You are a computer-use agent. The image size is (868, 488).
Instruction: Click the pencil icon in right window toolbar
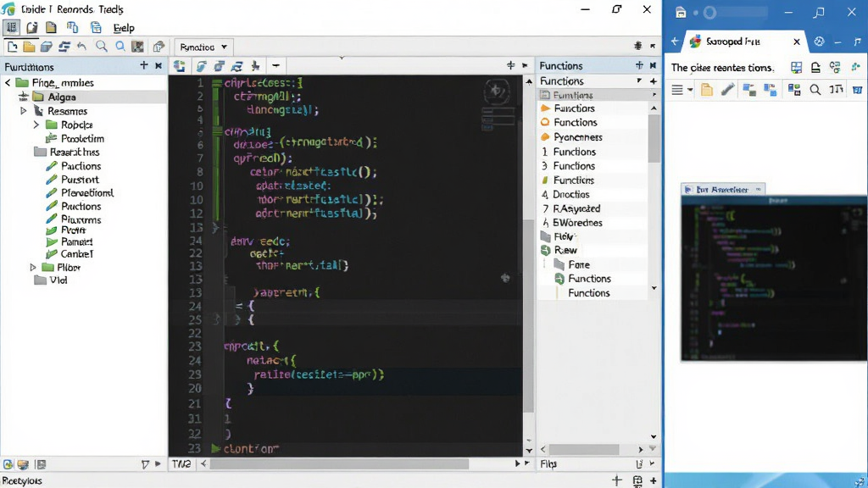pos(727,90)
